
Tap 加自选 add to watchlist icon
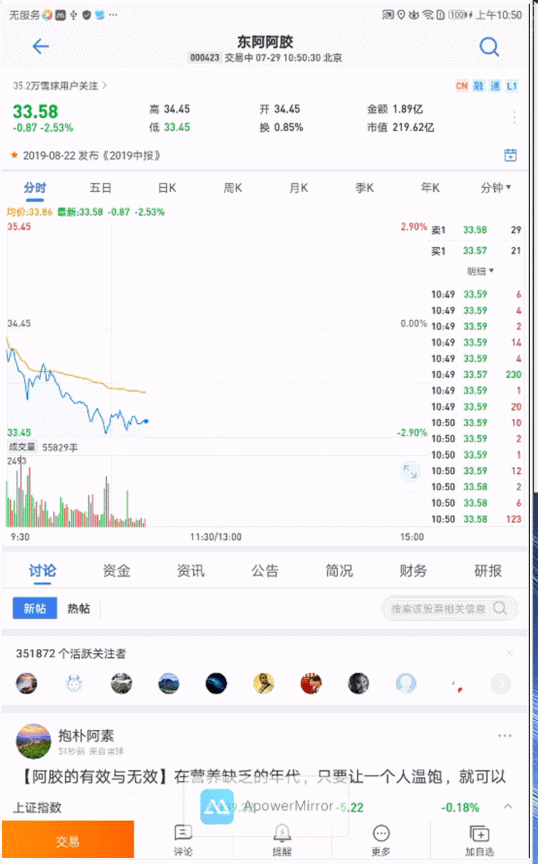pos(479,840)
